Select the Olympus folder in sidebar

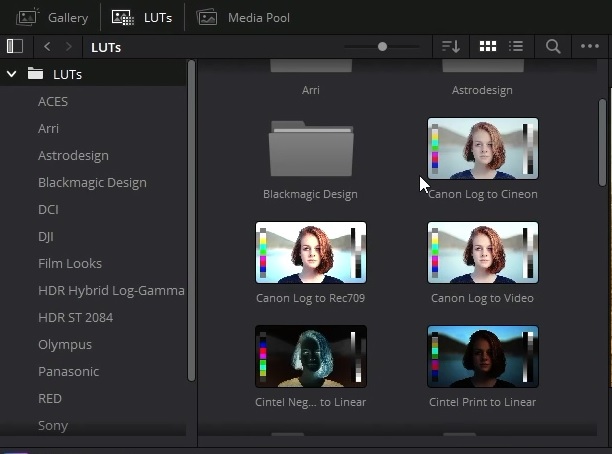point(65,345)
